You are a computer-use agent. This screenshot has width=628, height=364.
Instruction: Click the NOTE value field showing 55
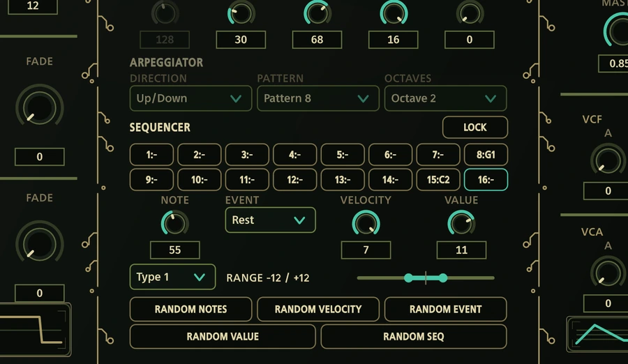174,250
